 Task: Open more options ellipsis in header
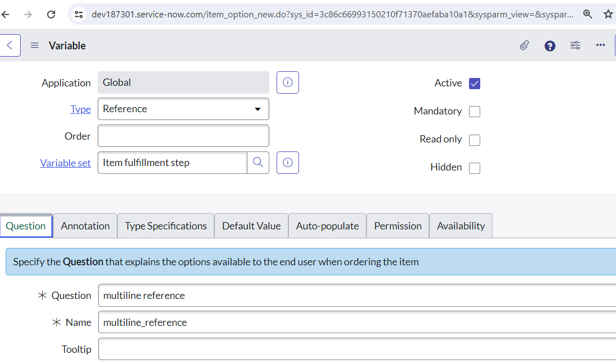[600, 45]
